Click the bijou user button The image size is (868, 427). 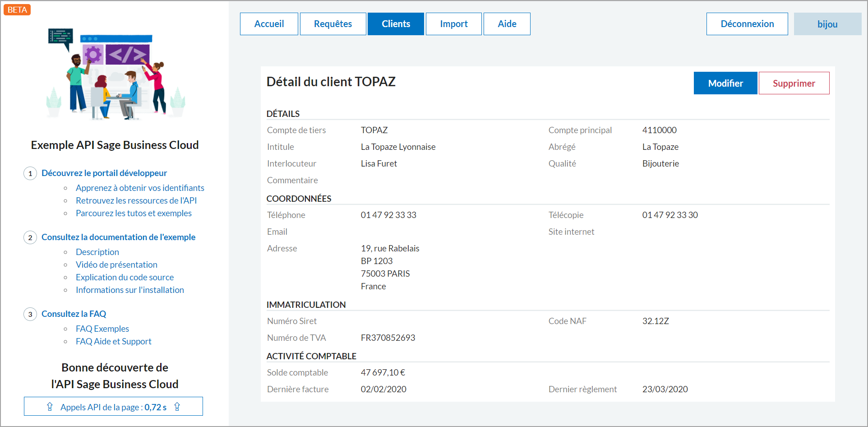click(x=827, y=24)
